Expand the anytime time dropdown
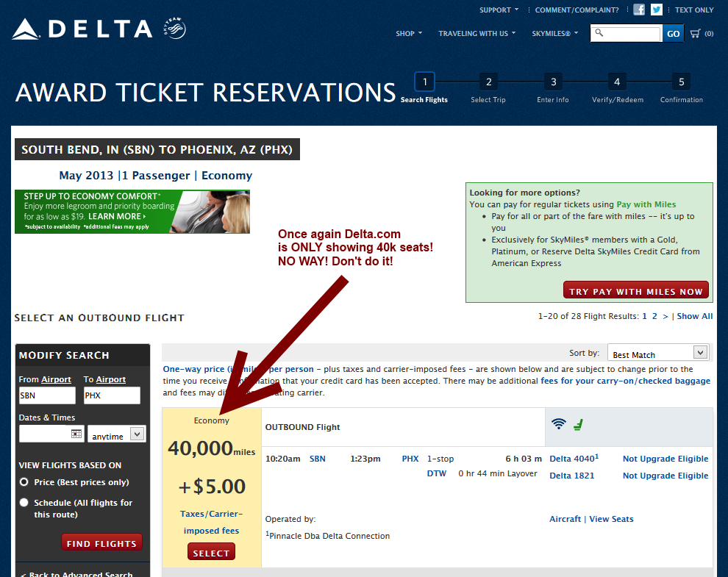Viewport: 728px width, 577px height. (x=115, y=435)
